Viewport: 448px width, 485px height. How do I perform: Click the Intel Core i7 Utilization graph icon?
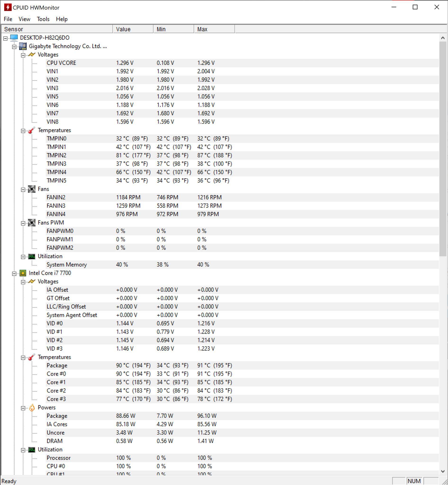tap(32, 449)
